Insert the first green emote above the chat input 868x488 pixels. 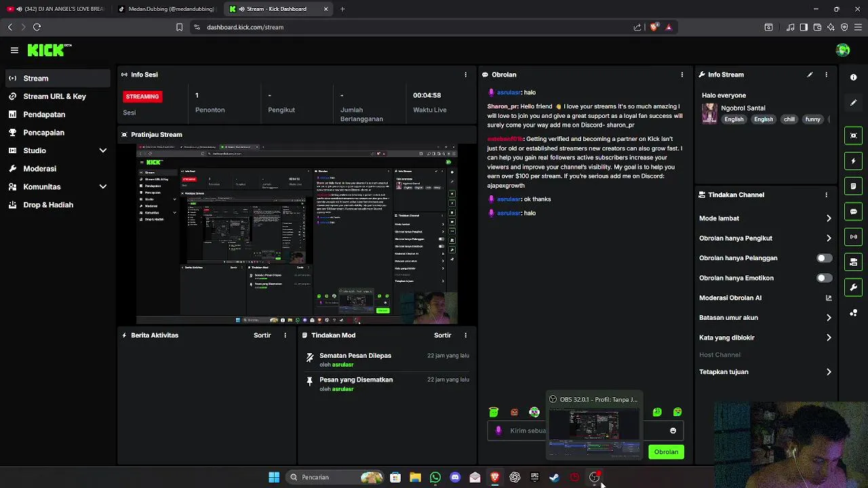coord(494,412)
